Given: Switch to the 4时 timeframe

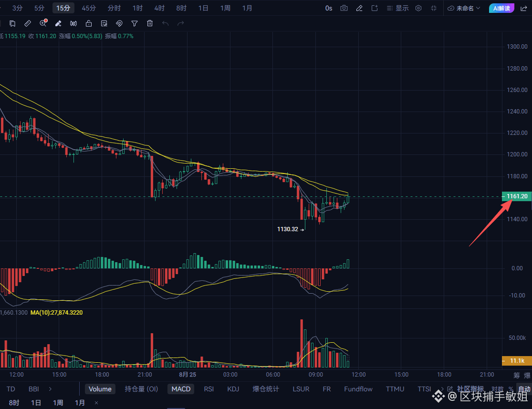Looking at the screenshot, I should click(x=159, y=8).
